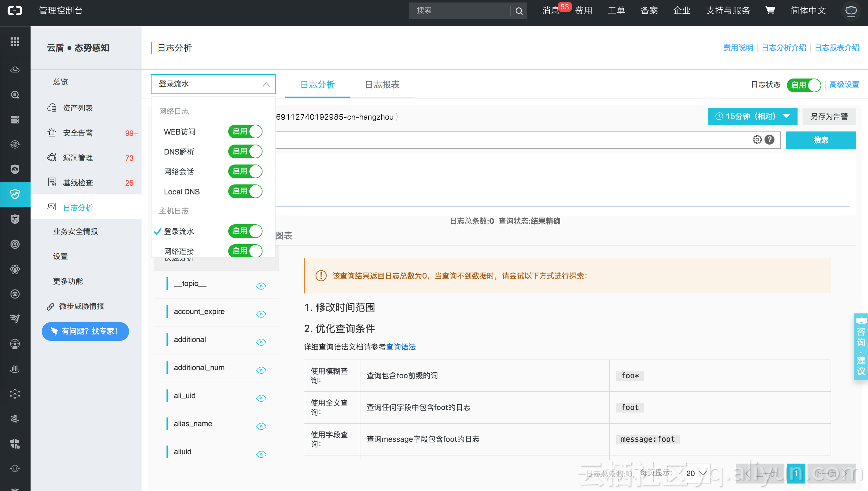Click the eye icon for __topic__ field
The image size is (868, 491).
click(261, 286)
